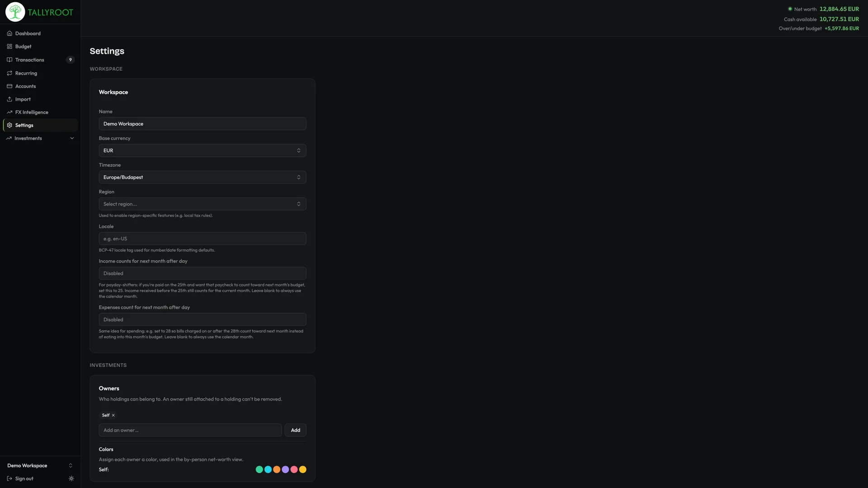Open the Select region dropdown
868x488 pixels.
203,204
